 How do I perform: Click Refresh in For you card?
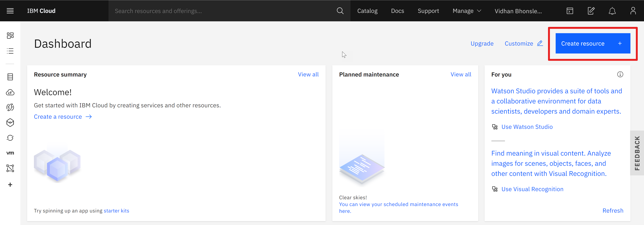[x=613, y=210]
